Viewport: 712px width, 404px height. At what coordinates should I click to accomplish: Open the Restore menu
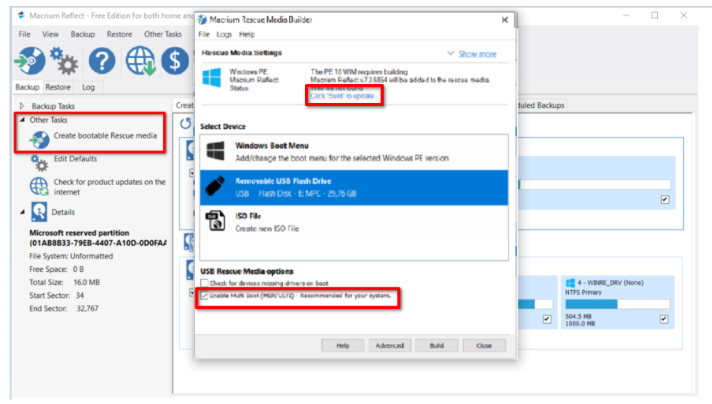click(119, 34)
